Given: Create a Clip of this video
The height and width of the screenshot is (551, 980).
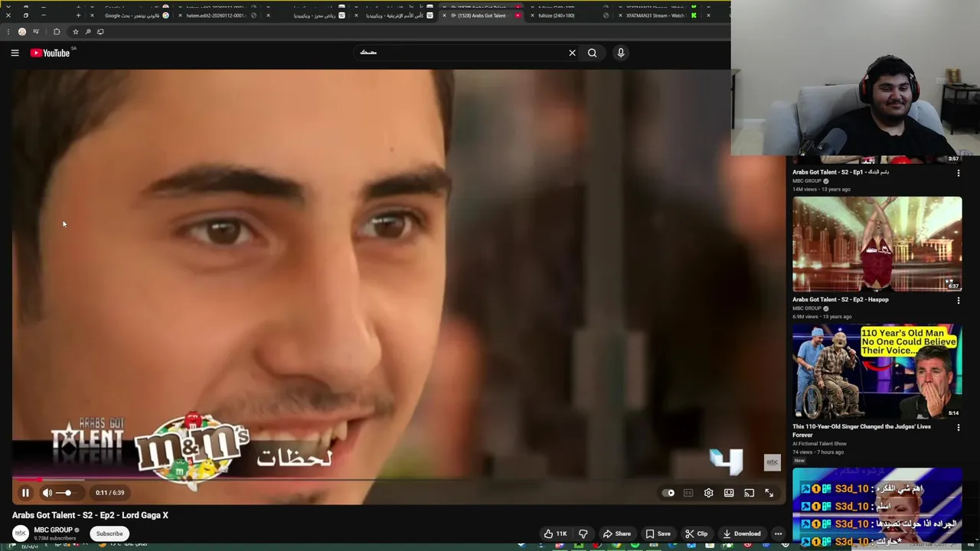Looking at the screenshot, I should [696, 533].
